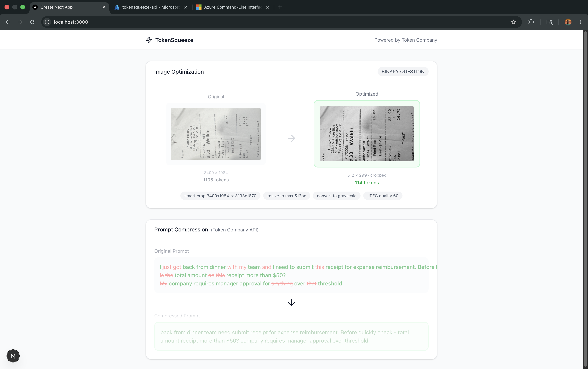Screen dimensions: 588x369
Task: Click the original receipt image thumbnail
Action: (216, 134)
